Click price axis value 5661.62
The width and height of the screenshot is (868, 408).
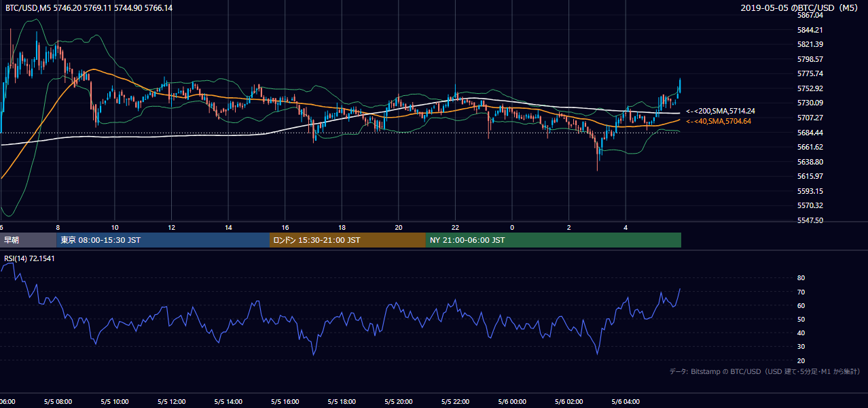(810, 147)
